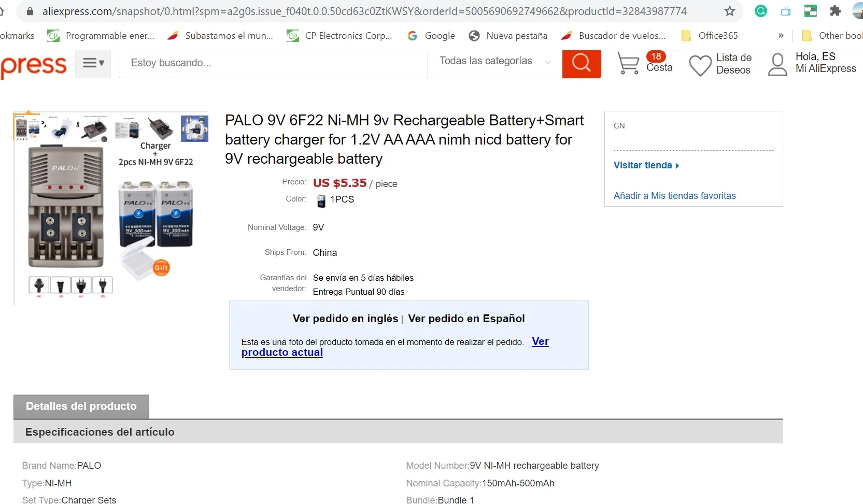Screen dimensions: 863x504
Task: Click the Ships From China text
Action: tap(325, 253)
